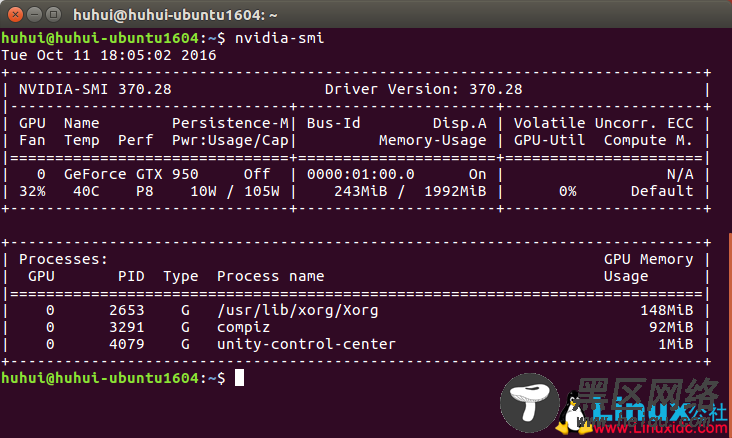The width and height of the screenshot is (732, 438).
Task: Close the terminal window with red button
Action: [15, 14]
